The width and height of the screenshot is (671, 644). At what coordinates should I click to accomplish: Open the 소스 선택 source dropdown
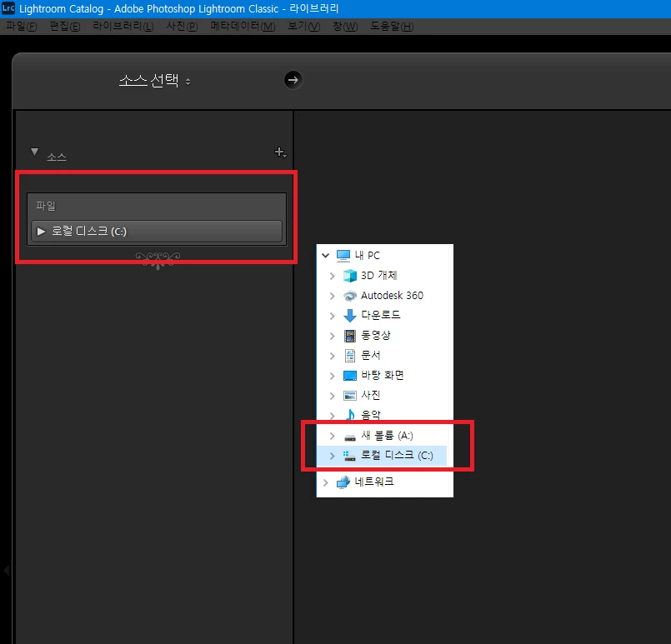(x=154, y=80)
